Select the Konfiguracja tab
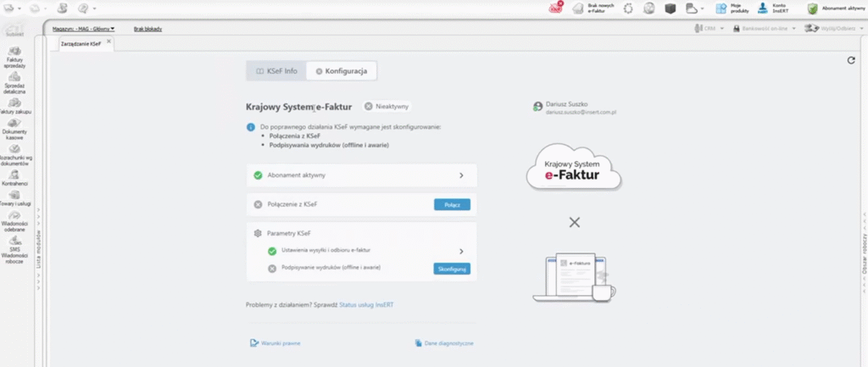Viewport: 868px width, 367px height. tap(341, 71)
